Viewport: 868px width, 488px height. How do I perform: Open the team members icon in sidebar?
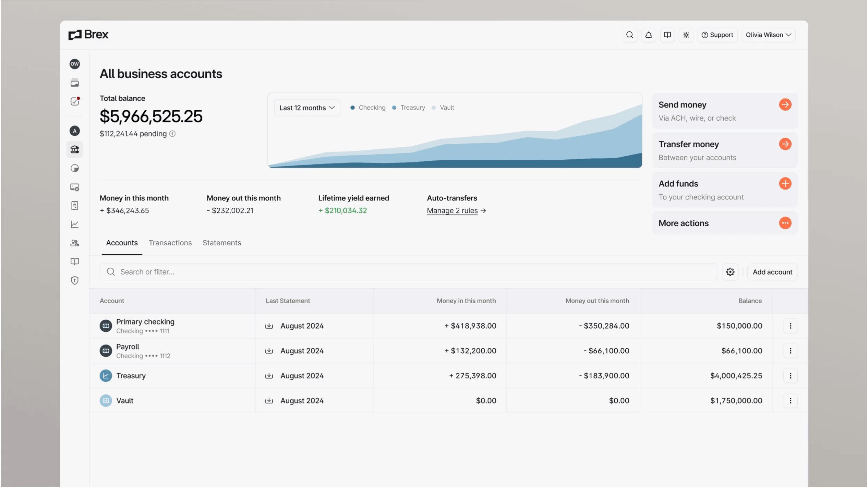[x=75, y=243]
